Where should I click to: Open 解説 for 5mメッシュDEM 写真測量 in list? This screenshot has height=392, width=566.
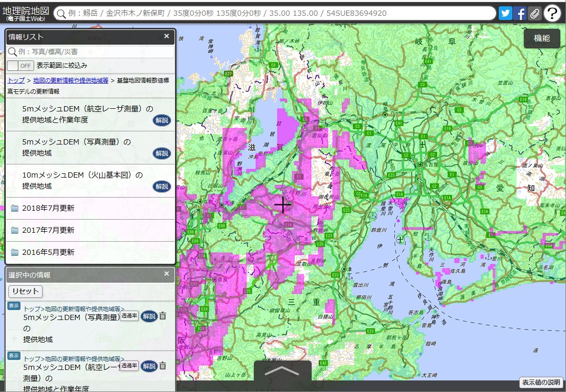tap(162, 153)
